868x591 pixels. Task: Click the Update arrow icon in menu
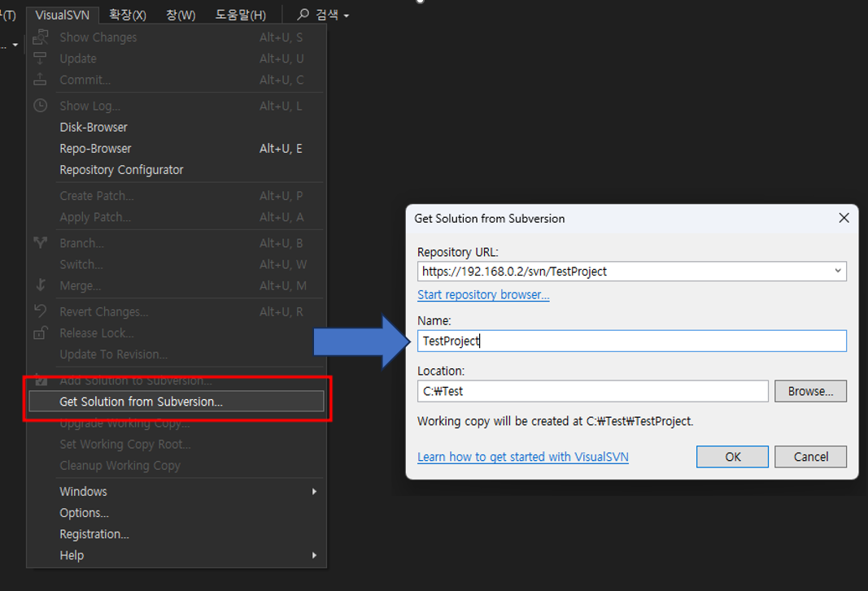coord(40,58)
